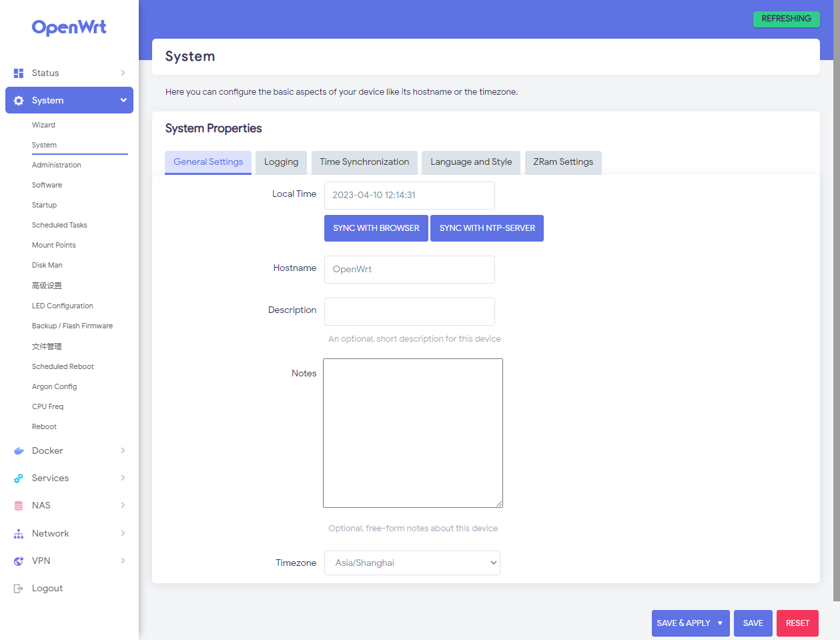Viewport: 840px width, 640px height.
Task: Click the VPN globe icon
Action: (19, 561)
